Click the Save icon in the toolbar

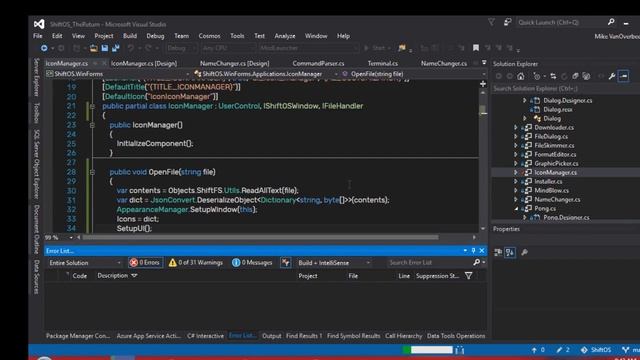point(104,48)
